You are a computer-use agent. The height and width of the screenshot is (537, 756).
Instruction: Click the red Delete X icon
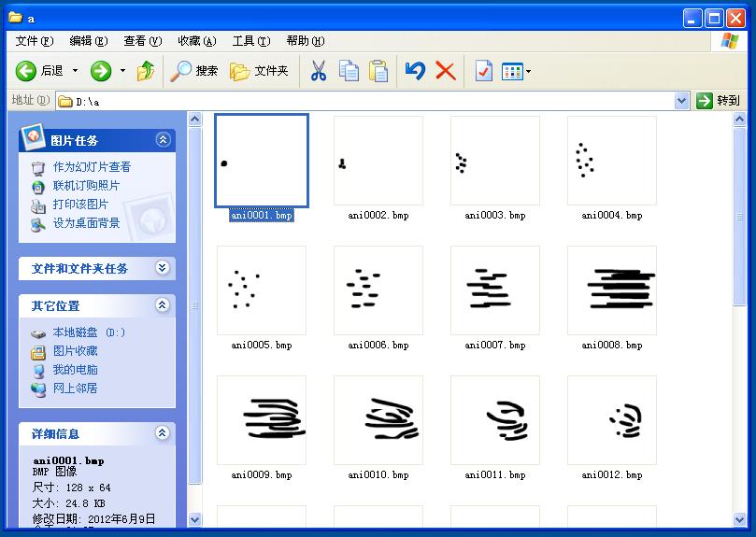click(x=446, y=71)
